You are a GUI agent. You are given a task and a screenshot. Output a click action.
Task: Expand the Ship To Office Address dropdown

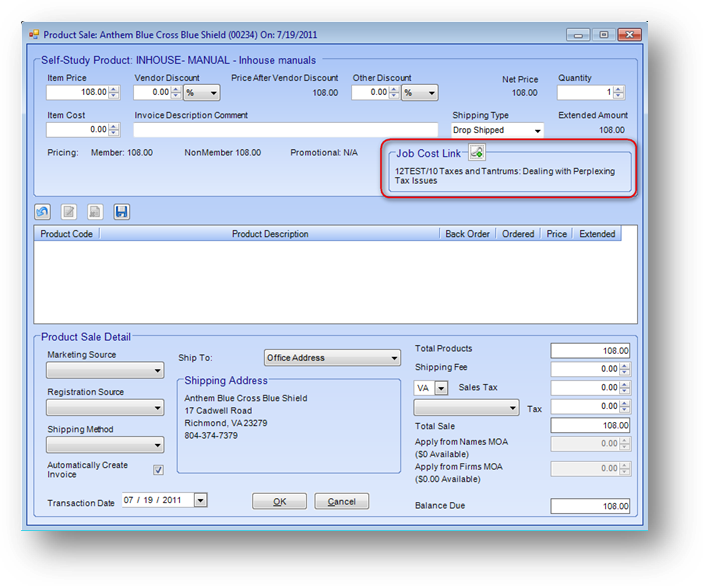coord(332,358)
